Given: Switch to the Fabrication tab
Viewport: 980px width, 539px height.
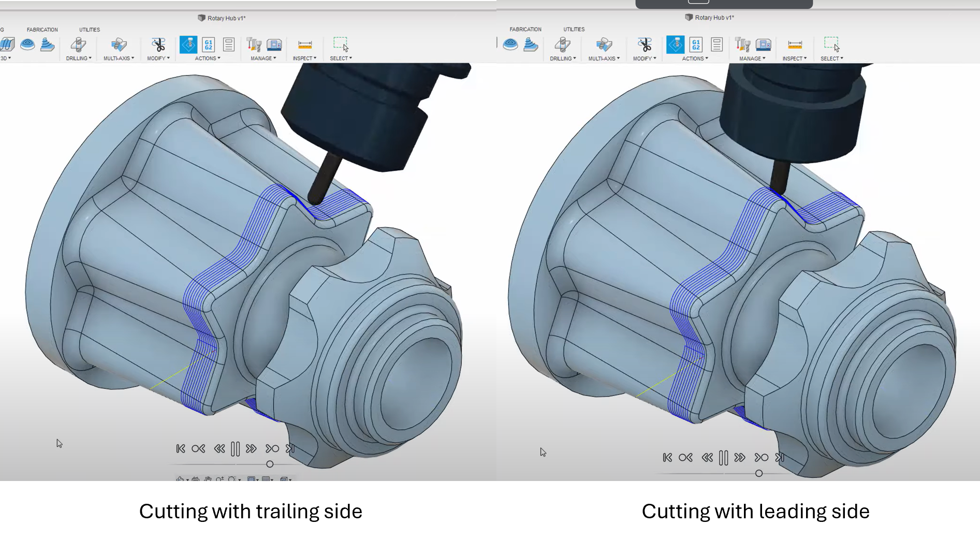Looking at the screenshot, I should [x=42, y=30].
